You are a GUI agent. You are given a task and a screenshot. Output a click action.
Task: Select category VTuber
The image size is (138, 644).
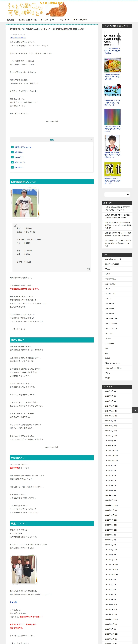click(x=108, y=269)
